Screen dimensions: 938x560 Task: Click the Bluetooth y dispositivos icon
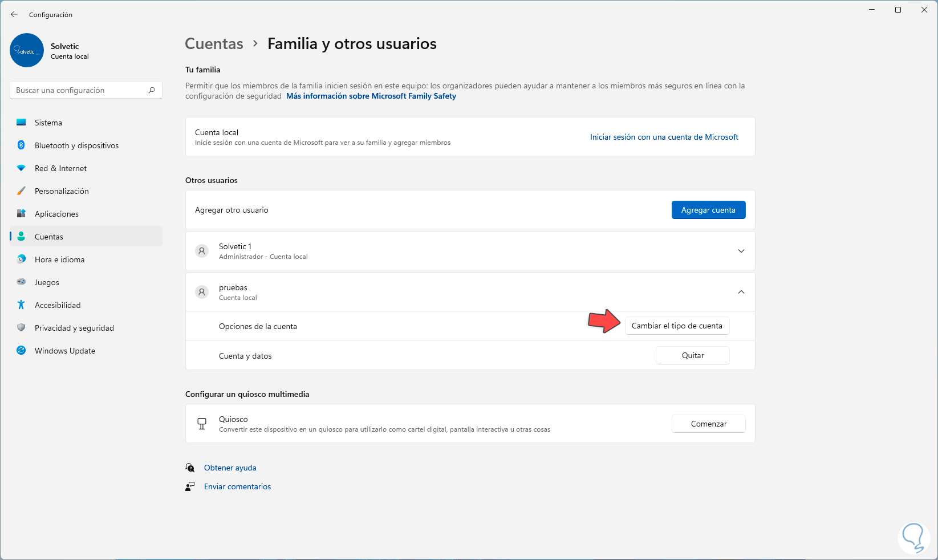(x=21, y=145)
